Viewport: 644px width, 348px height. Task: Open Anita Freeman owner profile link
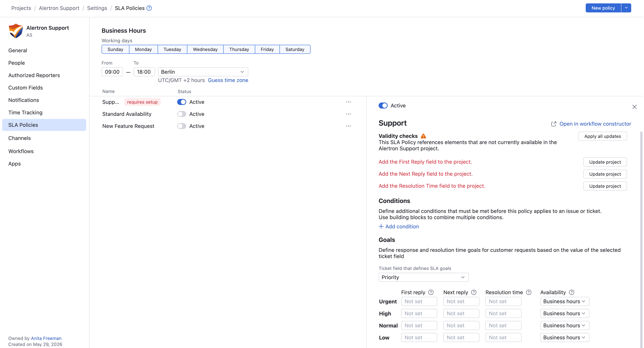[46, 338]
